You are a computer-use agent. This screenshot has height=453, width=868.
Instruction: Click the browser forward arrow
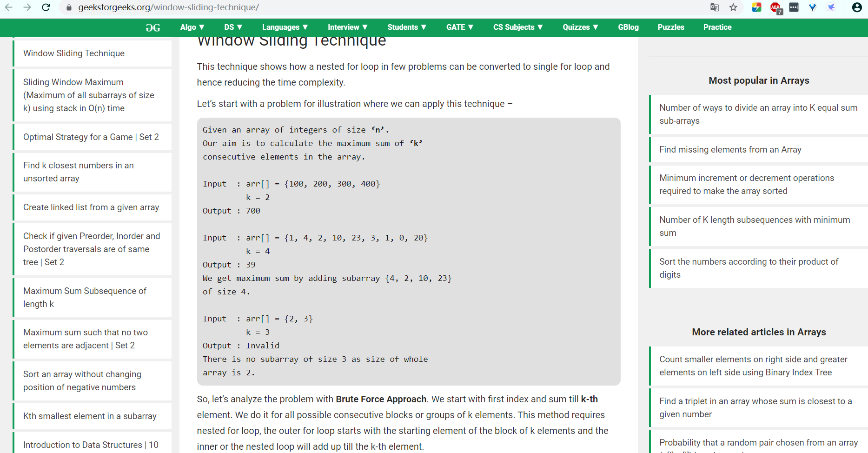[27, 7]
